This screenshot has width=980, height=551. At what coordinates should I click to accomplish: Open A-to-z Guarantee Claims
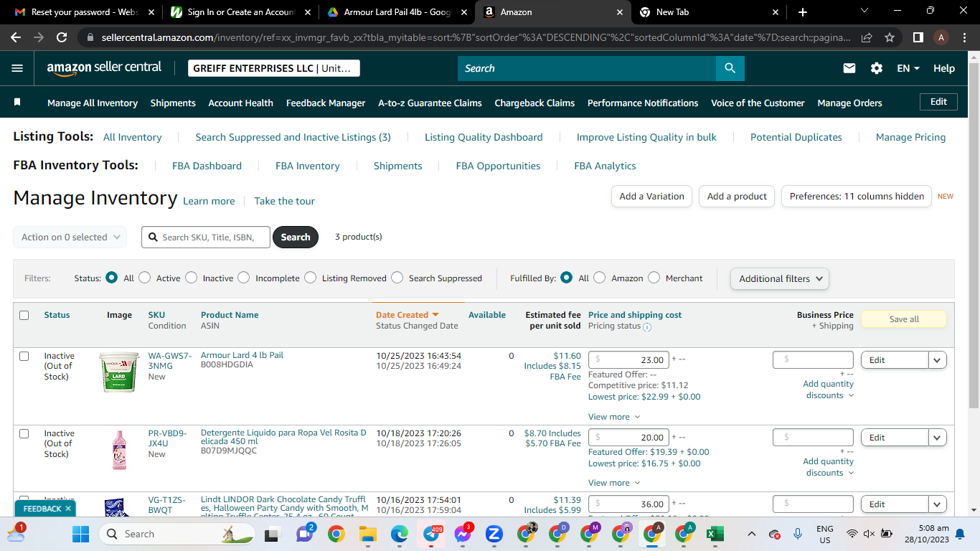[x=430, y=103]
